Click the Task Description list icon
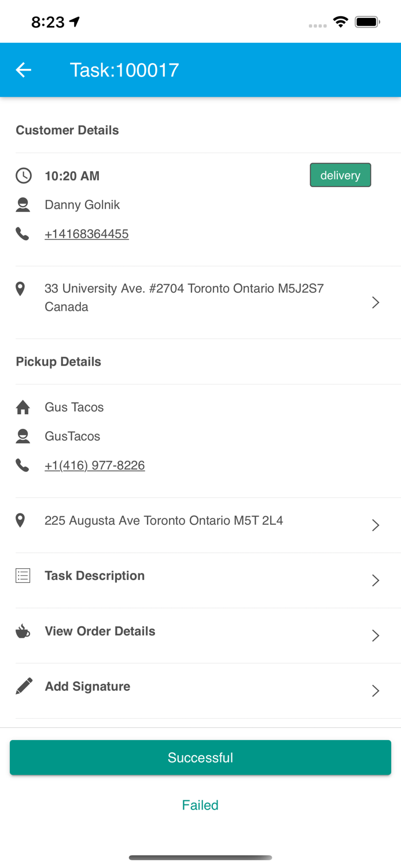Screen dimensions: 401x868 (x=22, y=575)
